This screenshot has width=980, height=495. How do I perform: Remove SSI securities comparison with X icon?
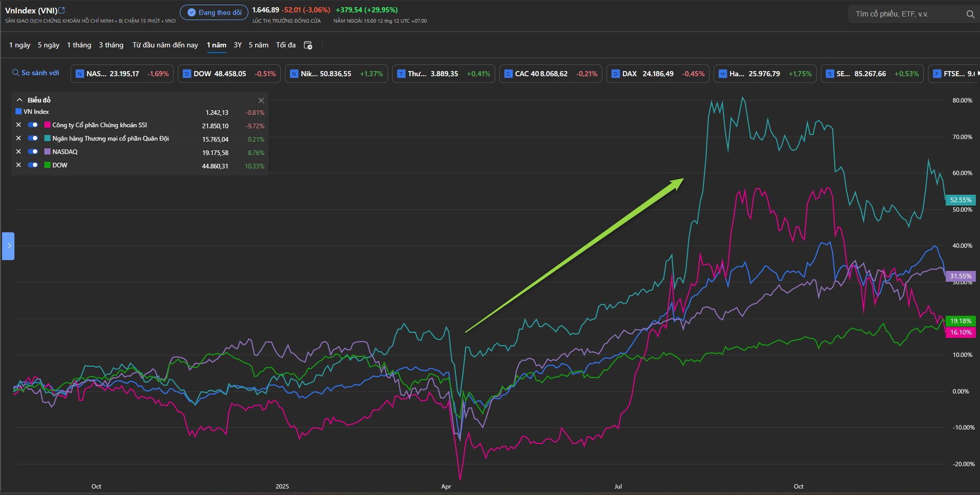point(19,125)
